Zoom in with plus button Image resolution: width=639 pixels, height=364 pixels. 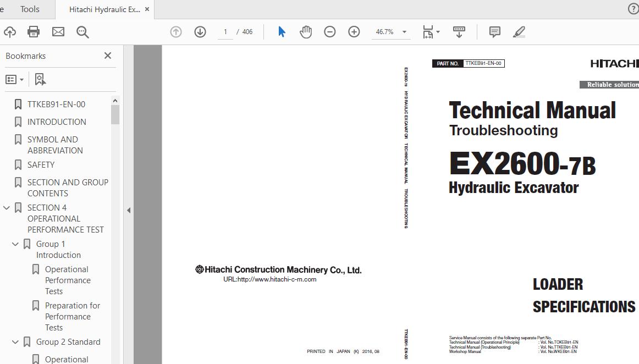pyautogui.click(x=354, y=32)
